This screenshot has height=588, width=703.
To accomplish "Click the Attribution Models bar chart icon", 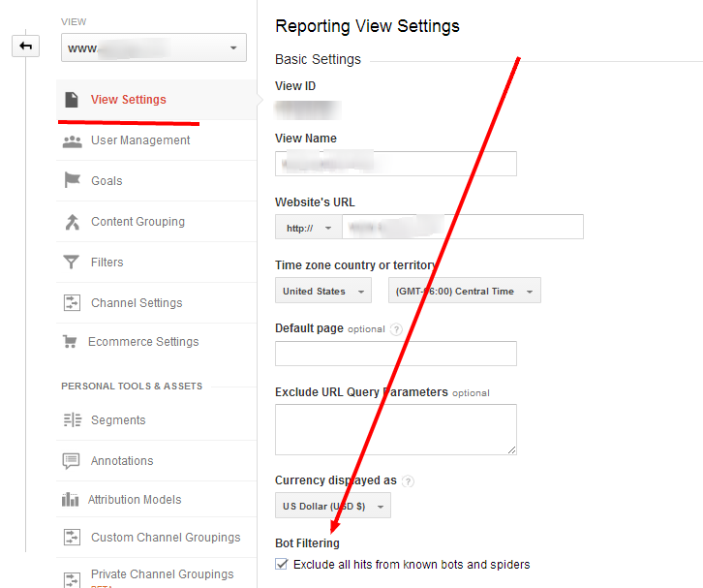I will pyautogui.click(x=70, y=500).
